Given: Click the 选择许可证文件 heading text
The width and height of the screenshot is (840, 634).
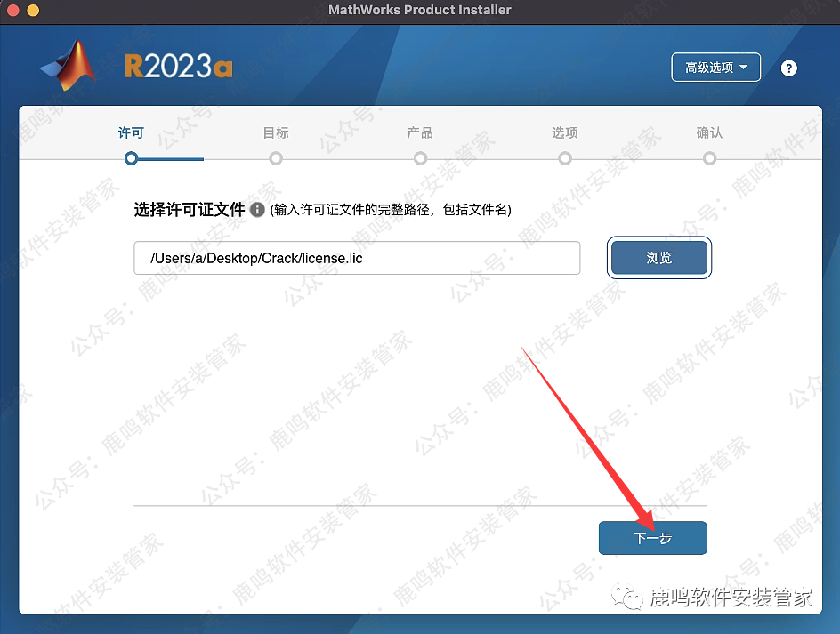Looking at the screenshot, I should coord(190,209).
